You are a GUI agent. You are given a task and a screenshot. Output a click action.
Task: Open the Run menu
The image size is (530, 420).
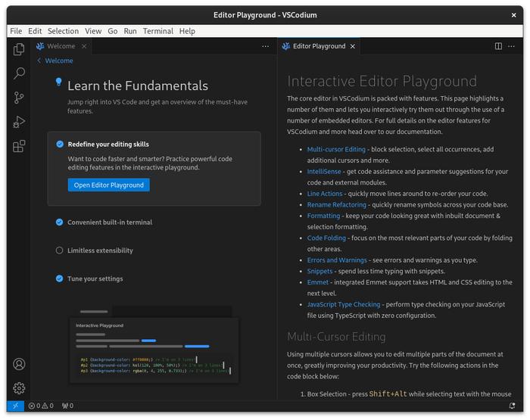[x=130, y=31]
